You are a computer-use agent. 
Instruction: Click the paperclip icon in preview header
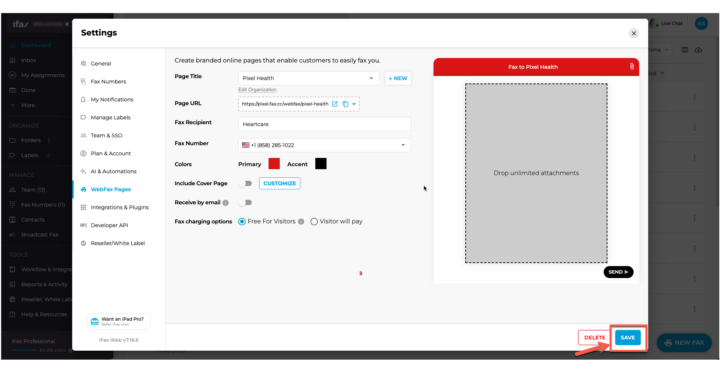pos(632,67)
